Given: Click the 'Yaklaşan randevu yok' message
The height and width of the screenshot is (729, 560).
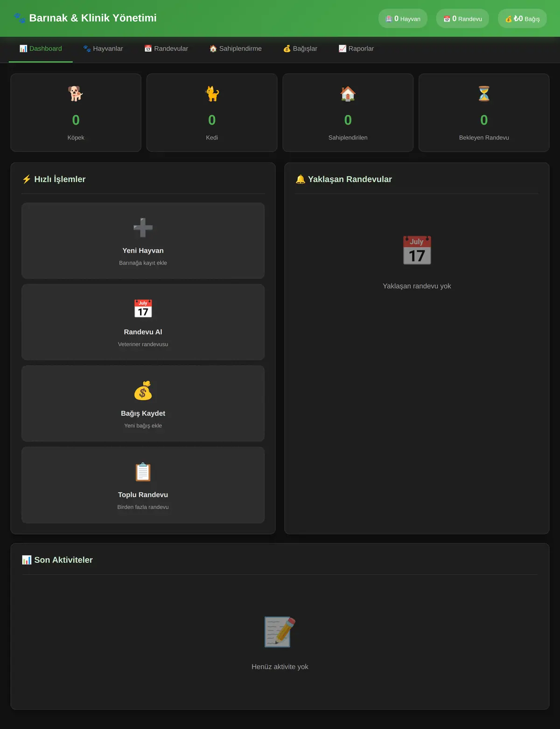Looking at the screenshot, I should pos(417,286).
